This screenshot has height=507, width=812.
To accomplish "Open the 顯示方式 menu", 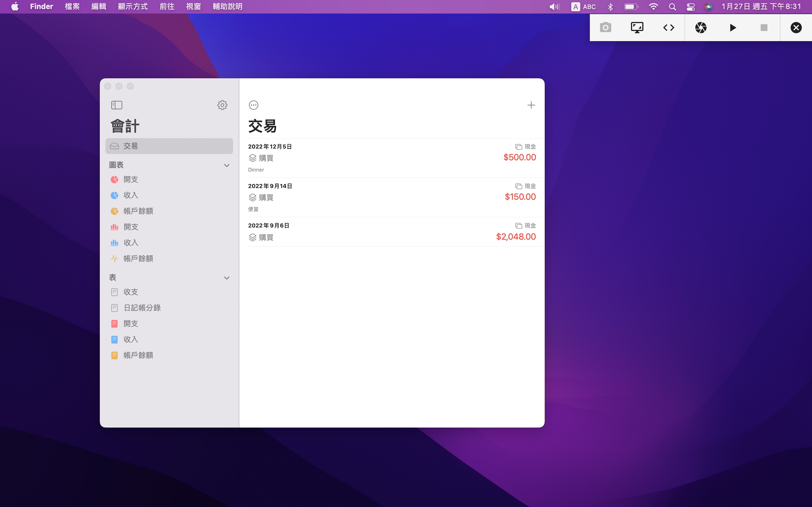I will [133, 7].
